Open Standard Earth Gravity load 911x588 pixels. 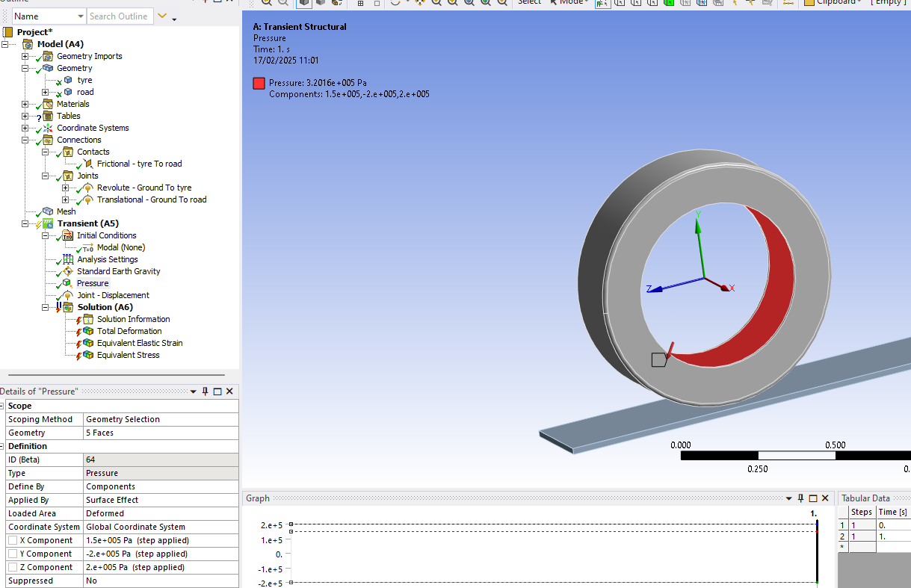[x=118, y=271]
